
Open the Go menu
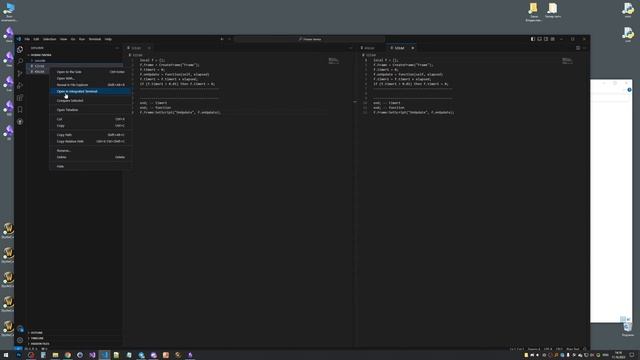coord(73,39)
